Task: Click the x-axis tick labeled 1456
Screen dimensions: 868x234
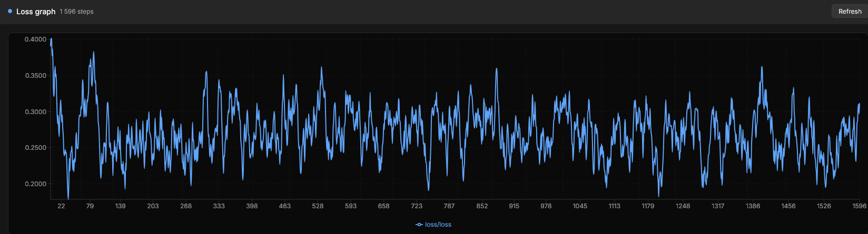Action: [788, 206]
